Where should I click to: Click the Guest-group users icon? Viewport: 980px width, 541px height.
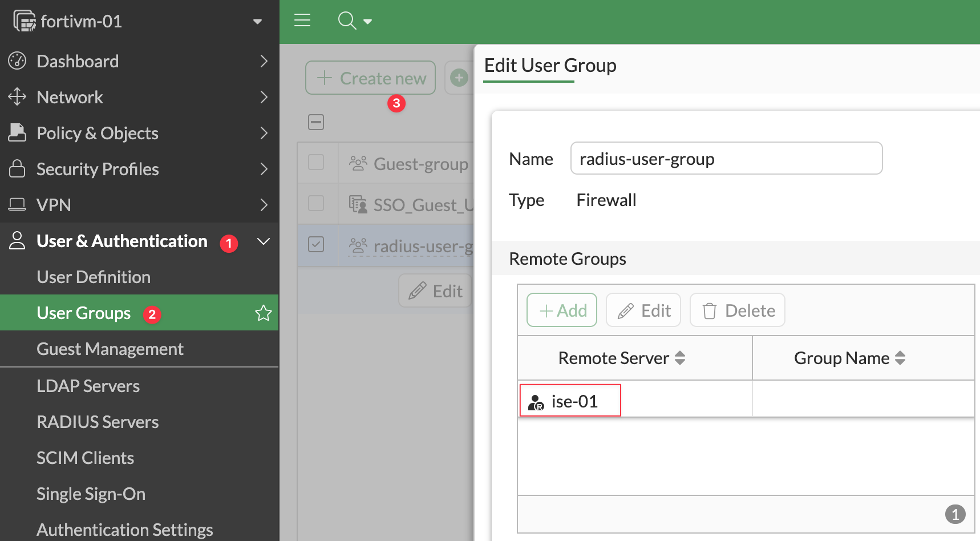pyautogui.click(x=358, y=164)
